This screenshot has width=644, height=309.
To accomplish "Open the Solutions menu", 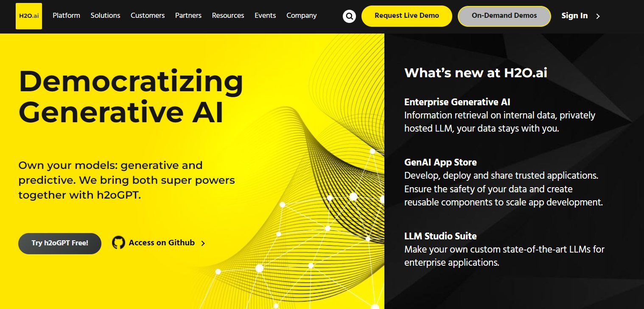I will click(105, 15).
